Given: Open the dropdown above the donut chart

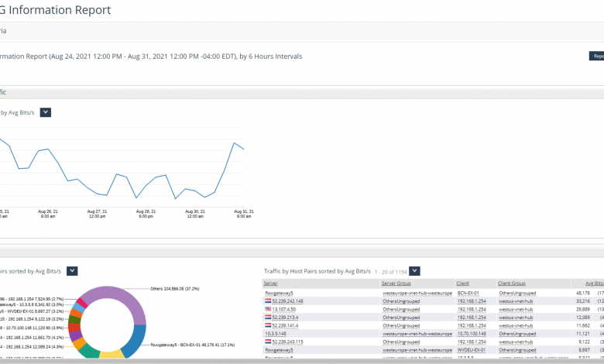Looking at the screenshot, I should (72, 270).
